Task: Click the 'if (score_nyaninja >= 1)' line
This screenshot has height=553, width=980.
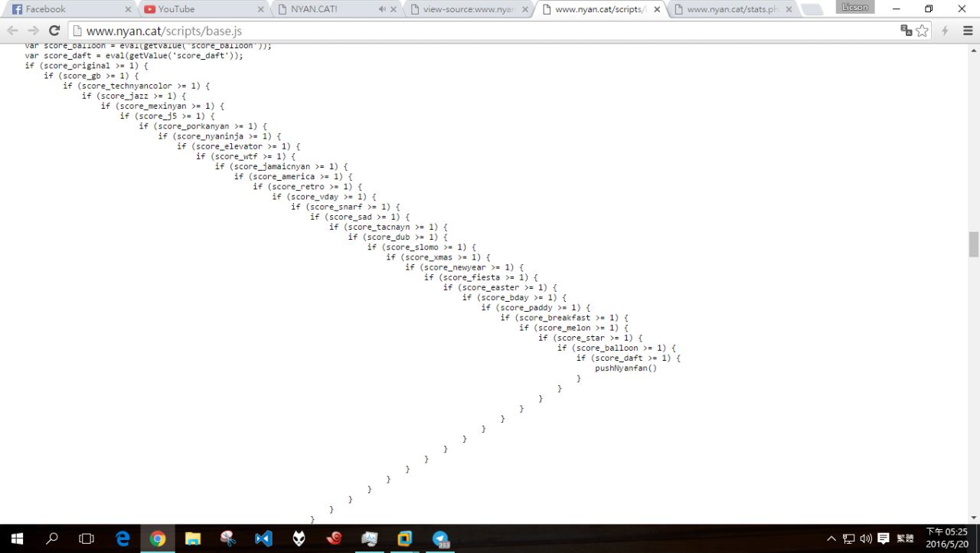Action: [220, 136]
